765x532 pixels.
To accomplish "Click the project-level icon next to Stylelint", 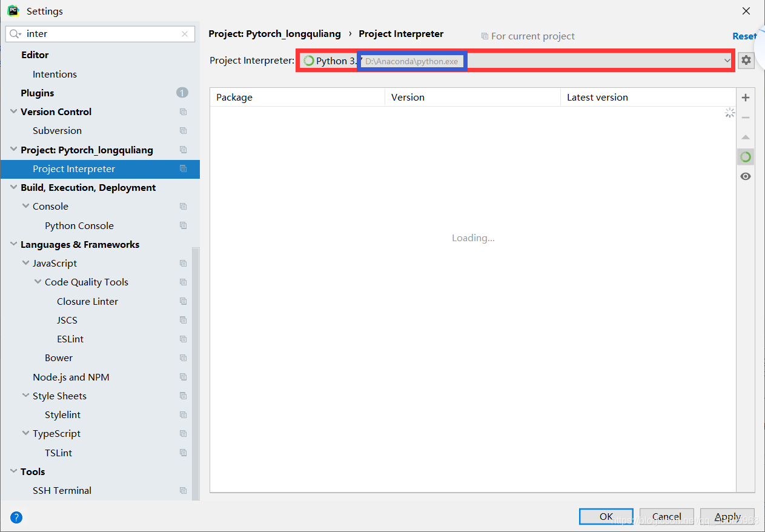I will click(x=183, y=415).
